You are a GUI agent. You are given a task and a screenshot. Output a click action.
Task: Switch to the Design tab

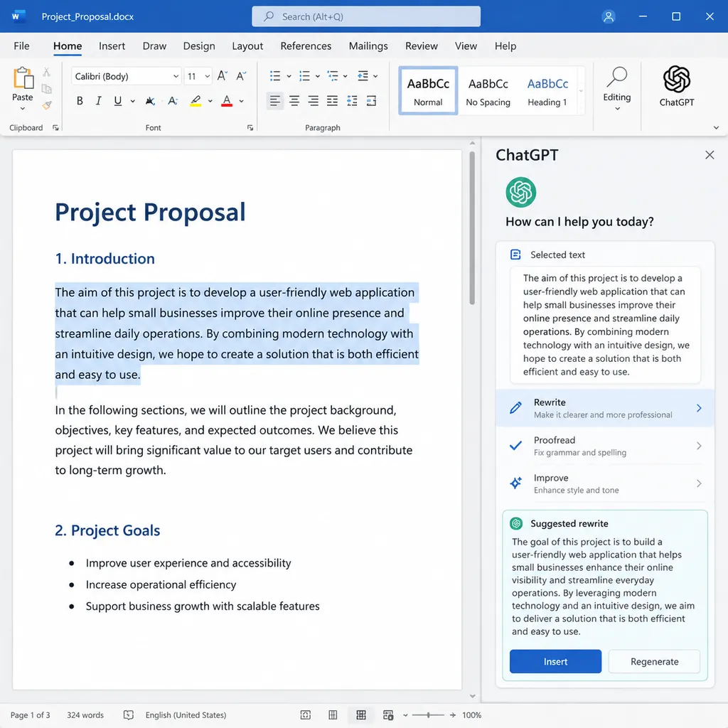click(199, 46)
